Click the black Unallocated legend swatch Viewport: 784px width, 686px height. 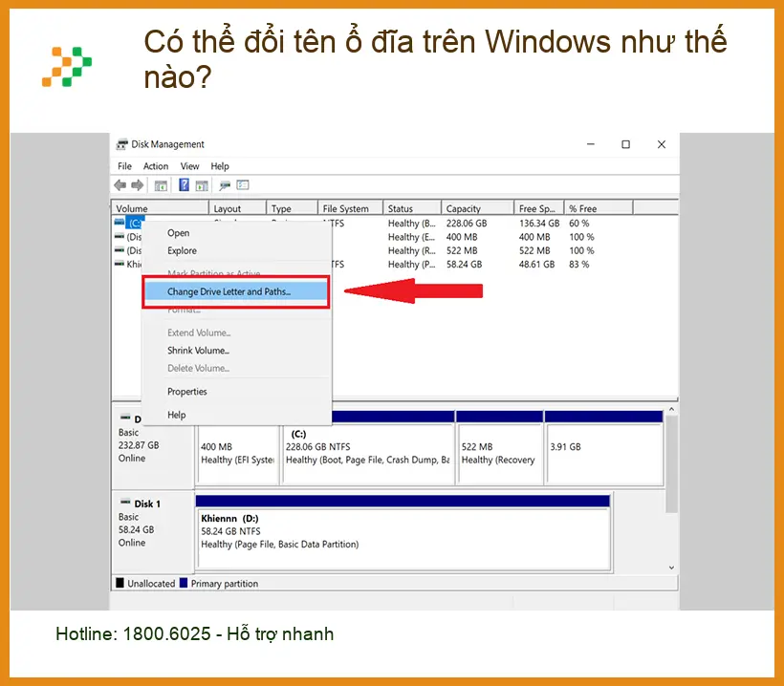tap(120, 583)
